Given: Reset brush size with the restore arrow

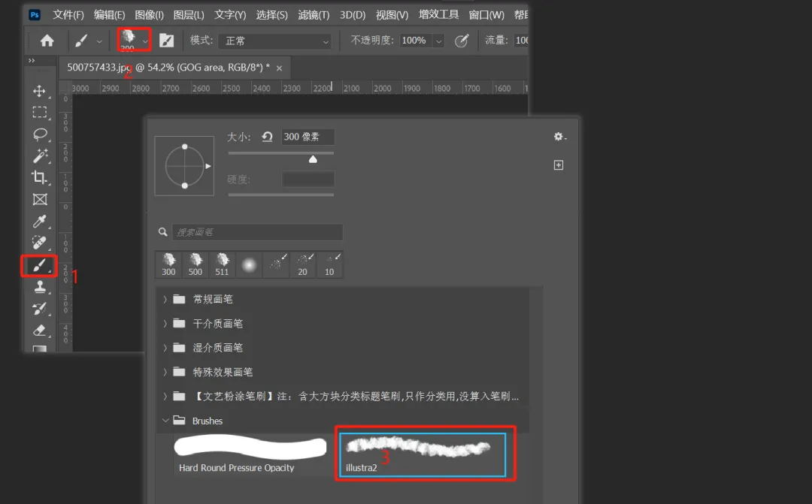Looking at the screenshot, I should pos(267,137).
